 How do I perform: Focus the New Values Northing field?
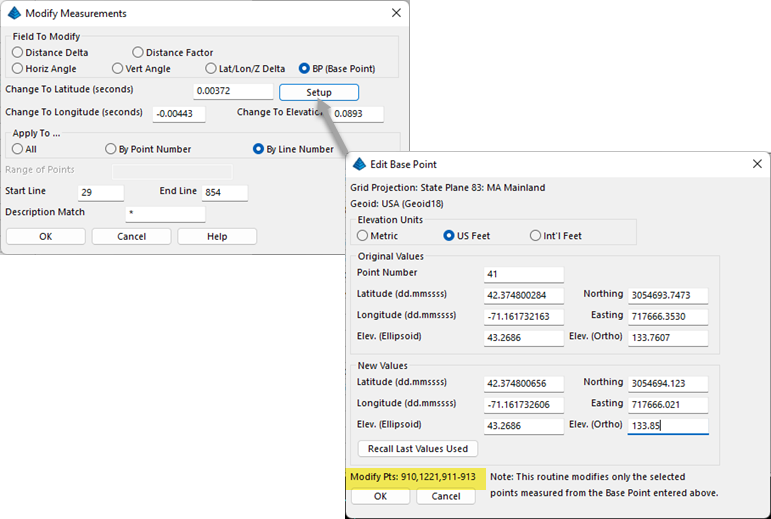pyautogui.click(x=668, y=383)
